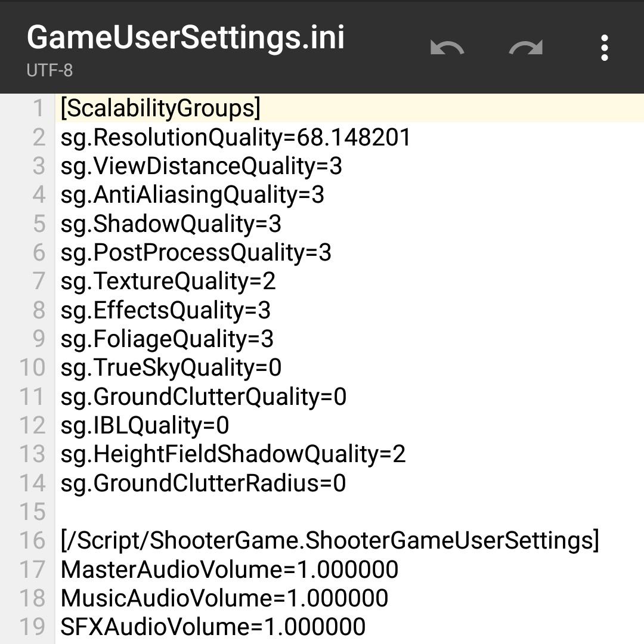Screen dimensions: 644x644
Task: Click the empty line 15
Action: tap(298, 512)
